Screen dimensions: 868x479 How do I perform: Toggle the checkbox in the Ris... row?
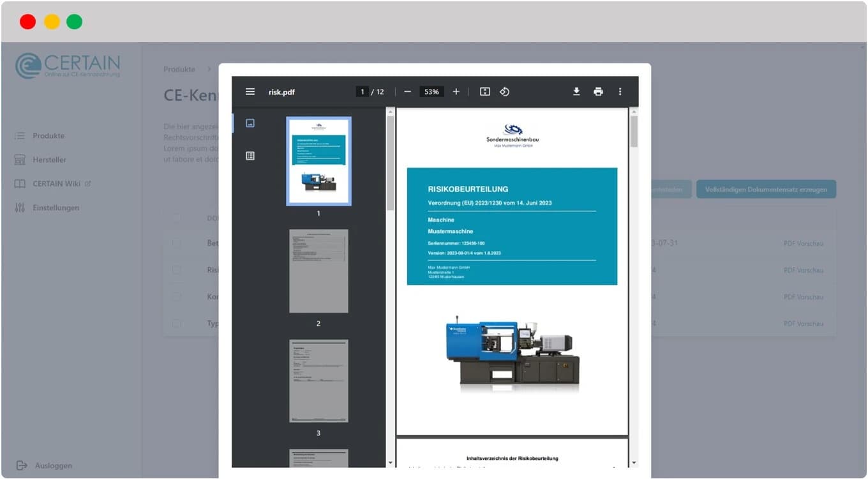(x=176, y=270)
